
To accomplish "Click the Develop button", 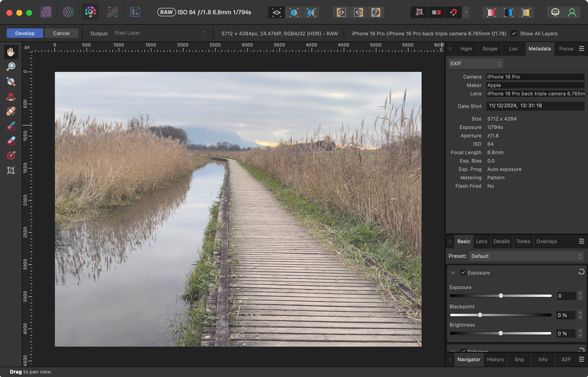I will 25,33.
